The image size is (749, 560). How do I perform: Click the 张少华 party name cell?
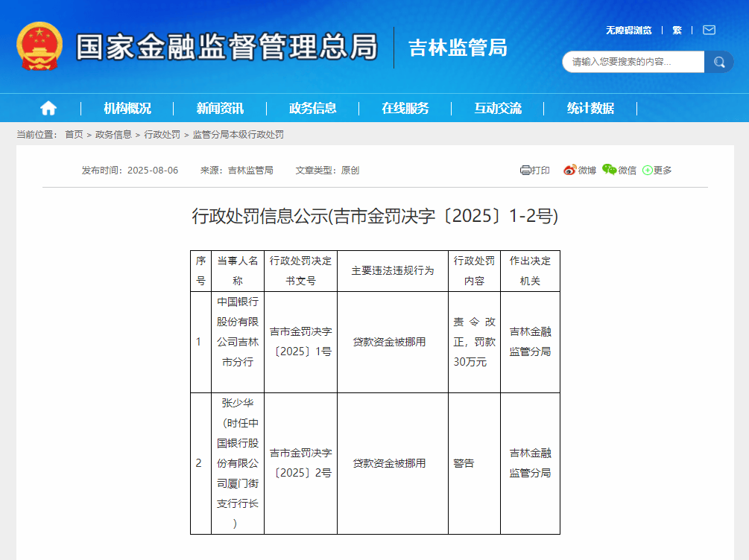tap(238, 463)
